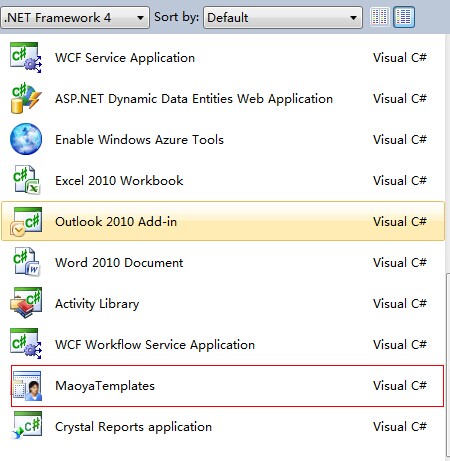Click the Outlook 2010 Add-in icon

coord(26,221)
